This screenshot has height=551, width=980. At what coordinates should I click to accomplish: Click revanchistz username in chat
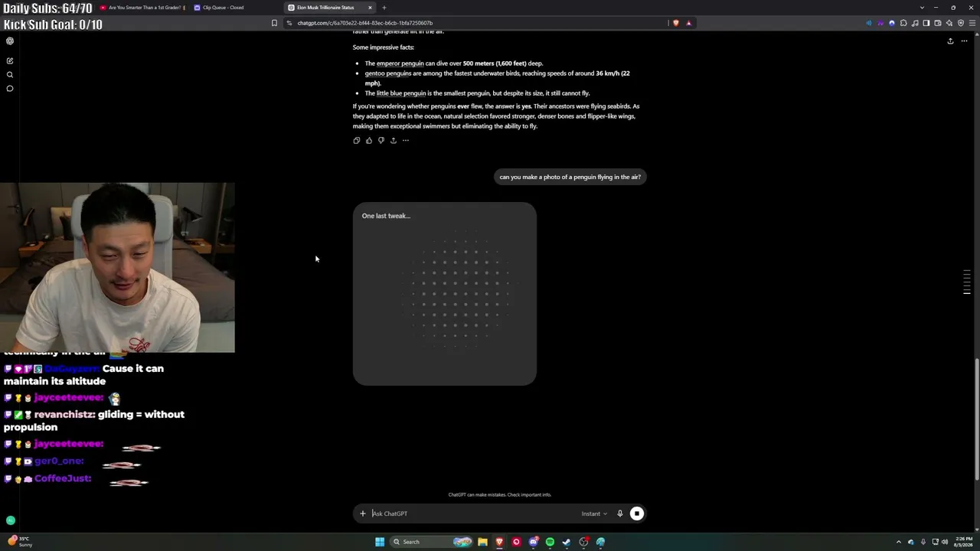tap(64, 415)
